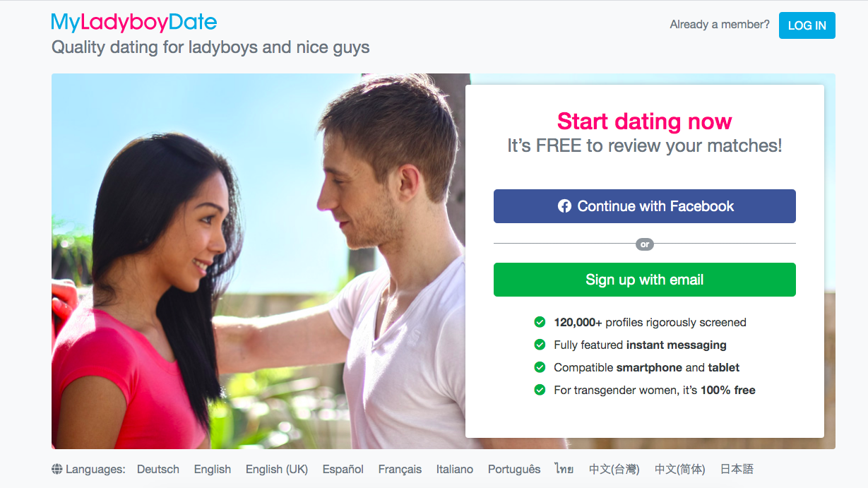This screenshot has width=868, height=488.
Task: Select English (UK) language
Action: point(277,469)
